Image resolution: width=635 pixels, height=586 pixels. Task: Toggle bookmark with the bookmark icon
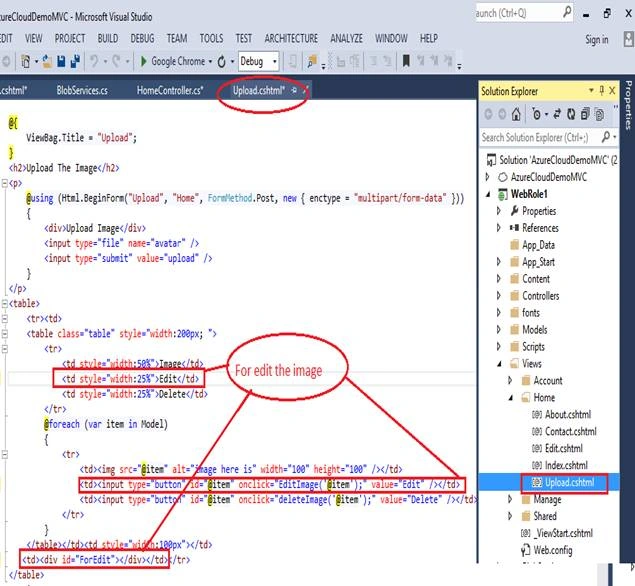tap(405, 61)
